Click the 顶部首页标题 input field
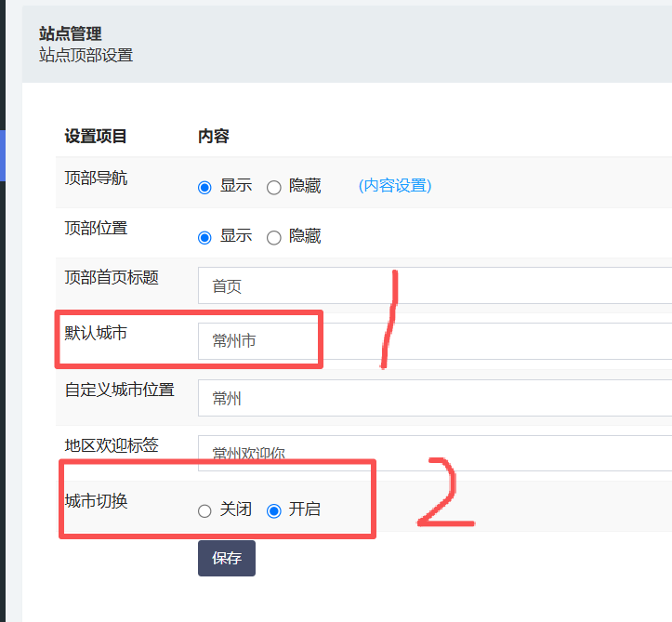 [x=434, y=285]
